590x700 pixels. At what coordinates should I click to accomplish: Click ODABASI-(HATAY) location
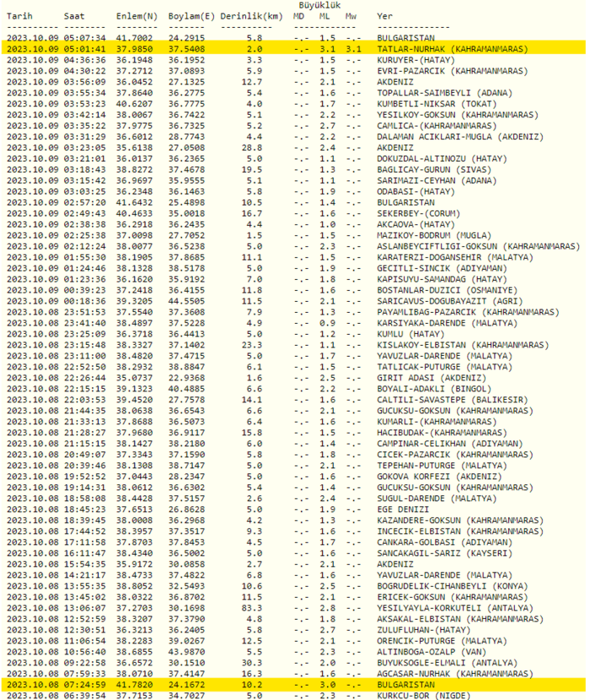(x=416, y=191)
